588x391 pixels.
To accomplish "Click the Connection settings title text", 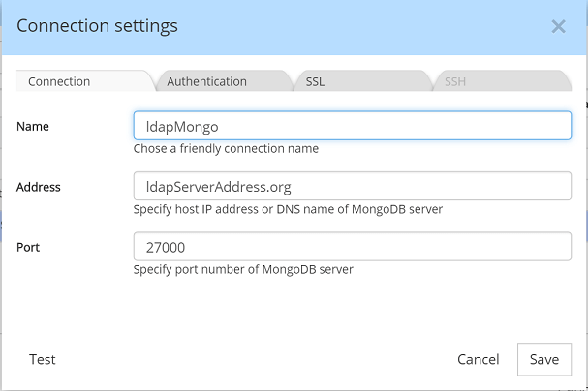I will 97,26.
